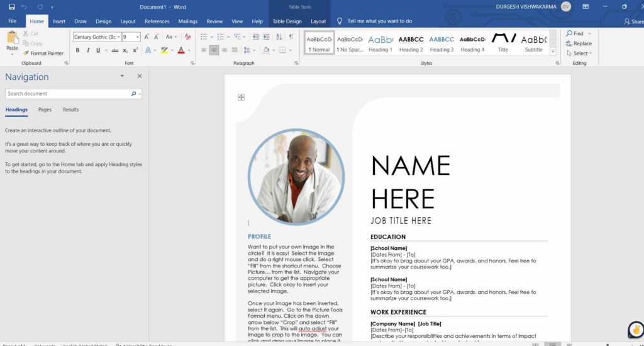
Task: Undo the last action in title bar
Action: click(25, 7)
